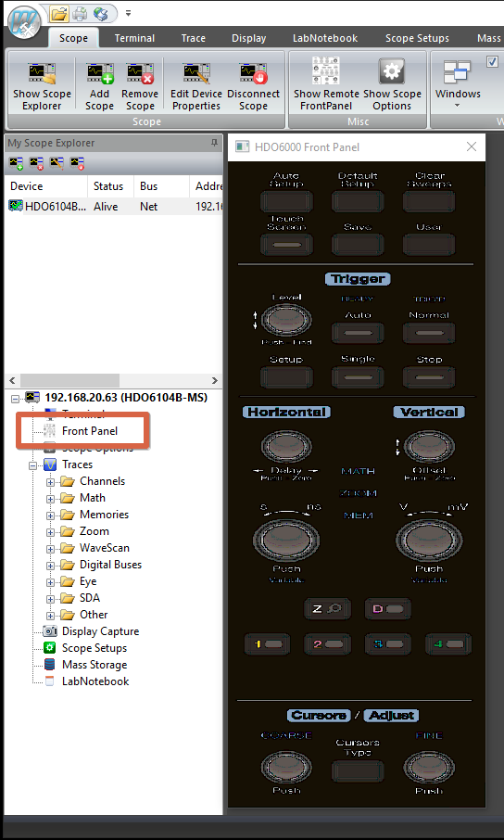504x840 pixels.
Task: Click the Clear Sweeps front panel button
Action: click(429, 202)
